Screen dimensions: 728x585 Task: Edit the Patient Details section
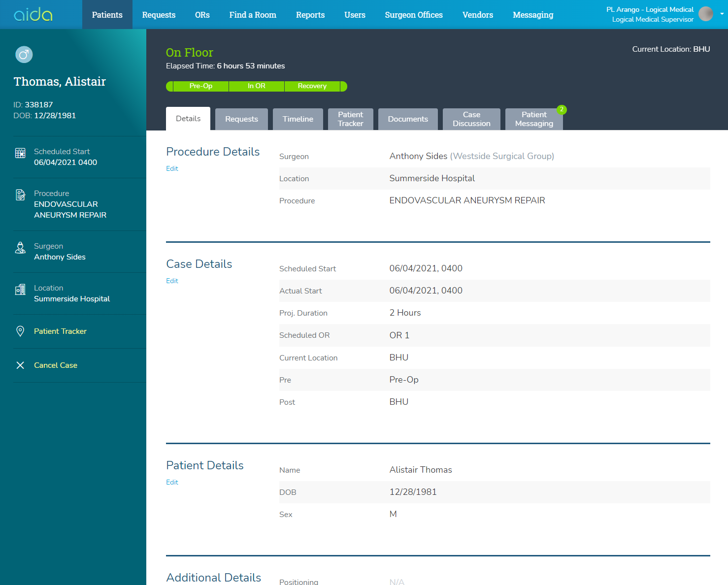click(172, 482)
